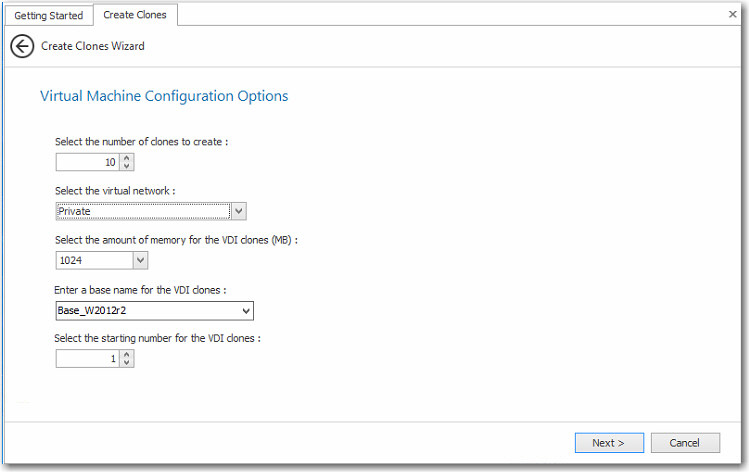Cancel the Create Clones wizard
749x472 pixels.
pos(685,442)
